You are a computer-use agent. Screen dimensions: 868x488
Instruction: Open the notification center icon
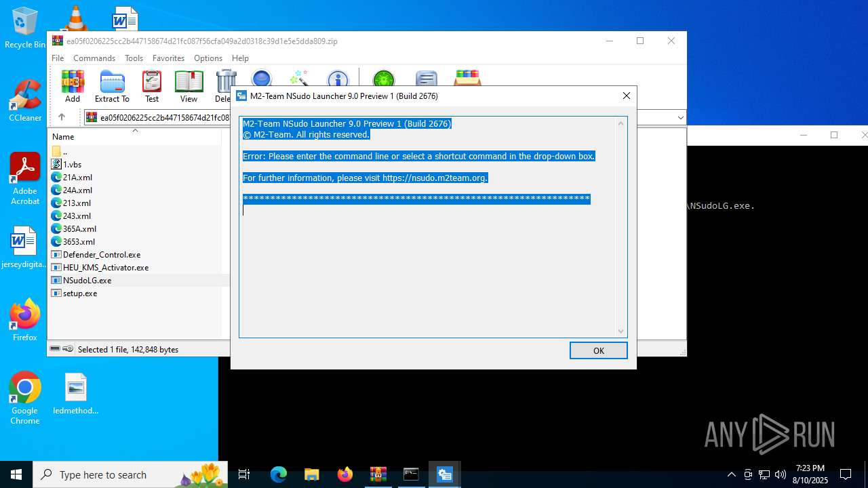pyautogui.click(x=846, y=474)
